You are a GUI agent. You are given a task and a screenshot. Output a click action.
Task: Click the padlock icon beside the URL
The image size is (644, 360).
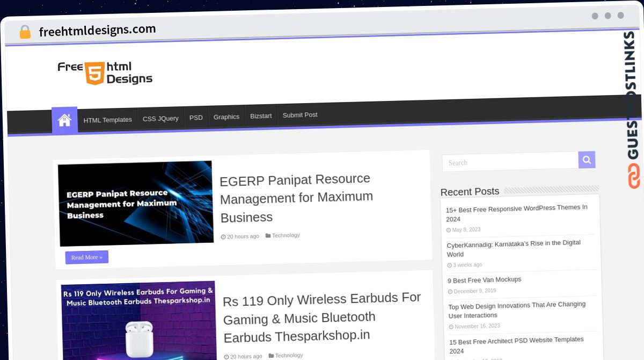(25, 32)
